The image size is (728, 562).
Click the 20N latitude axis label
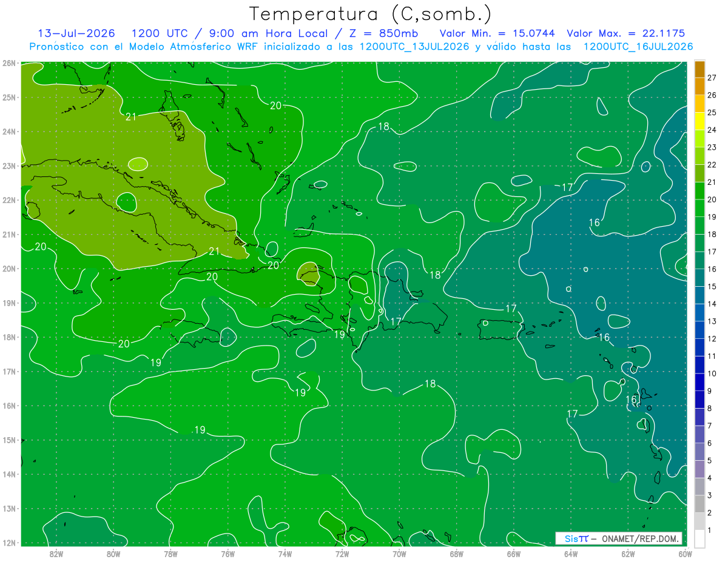(8, 269)
